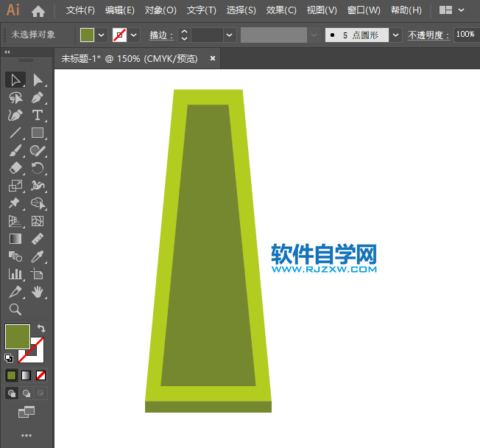Screen dimensions: 480x448
Task: Open the 文字(T) menu
Action: [x=202, y=10]
